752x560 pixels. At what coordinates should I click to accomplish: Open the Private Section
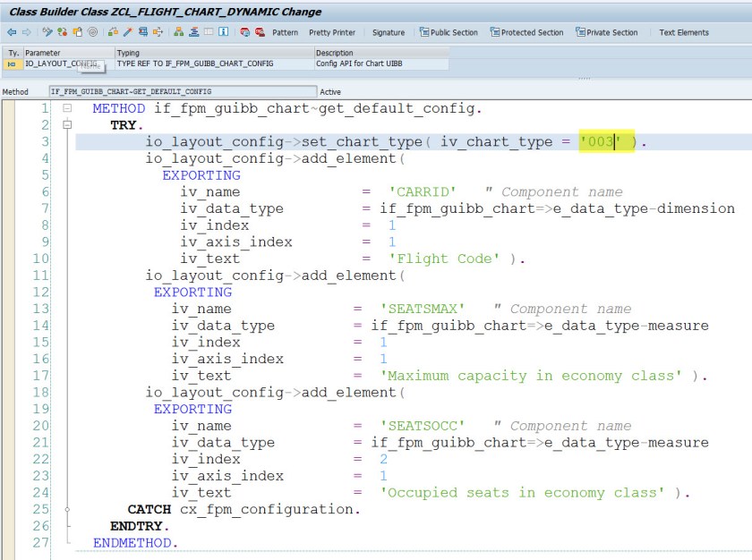(x=605, y=32)
